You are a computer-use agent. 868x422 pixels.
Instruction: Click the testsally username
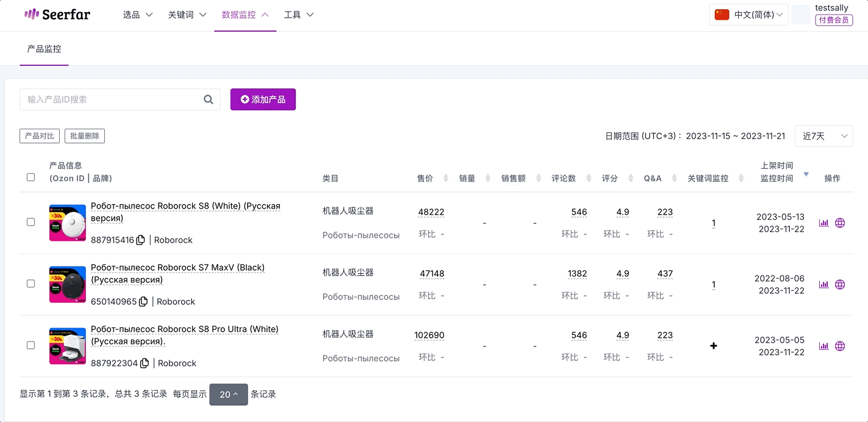tap(831, 8)
